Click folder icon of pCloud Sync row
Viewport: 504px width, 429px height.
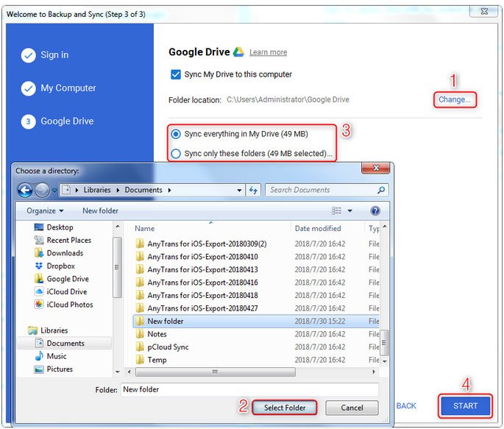[140, 347]
